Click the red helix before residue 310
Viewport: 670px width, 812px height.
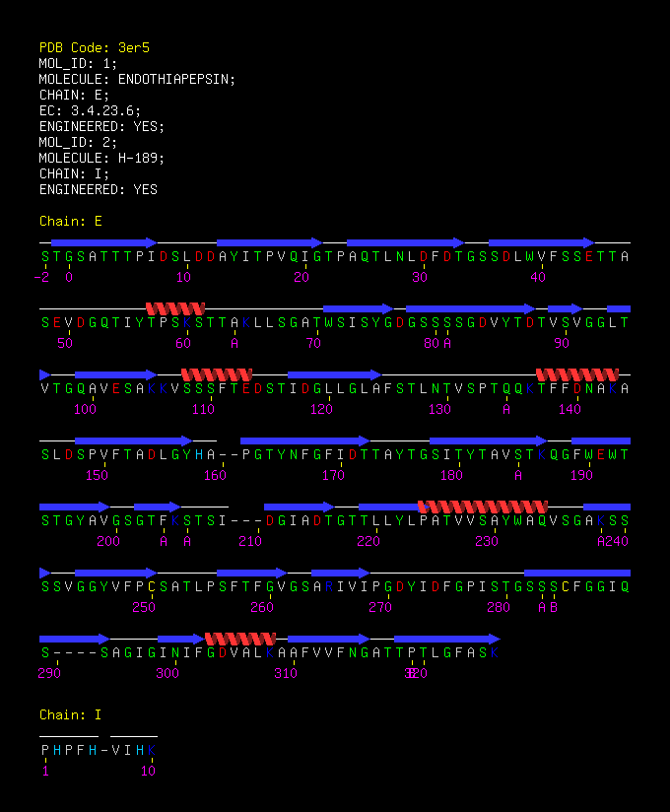coord(240,639)
